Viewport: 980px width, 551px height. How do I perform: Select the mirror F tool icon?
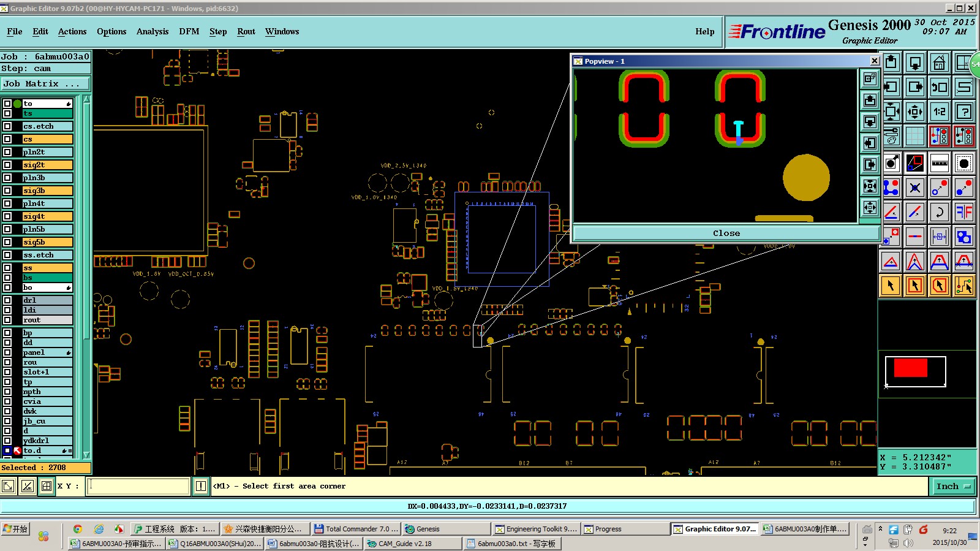click(x=964, y=212)
